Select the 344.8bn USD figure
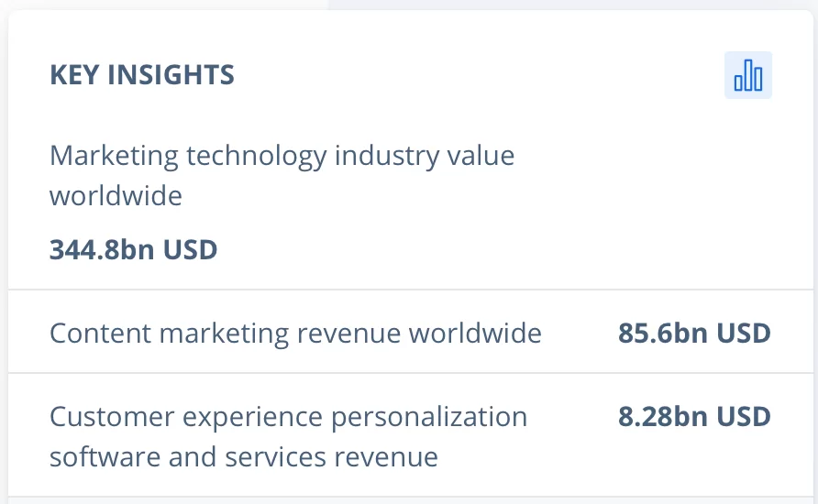 pos(133,249)
